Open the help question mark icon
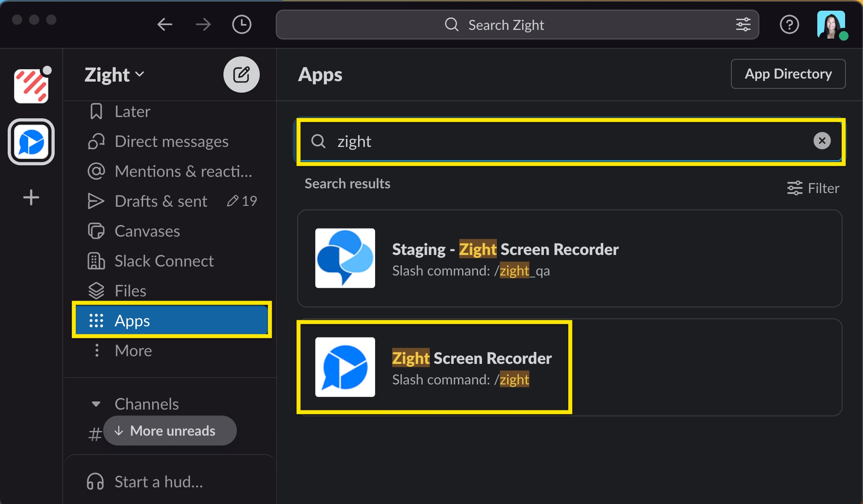The image size is (863, 504). pos(790,24)
